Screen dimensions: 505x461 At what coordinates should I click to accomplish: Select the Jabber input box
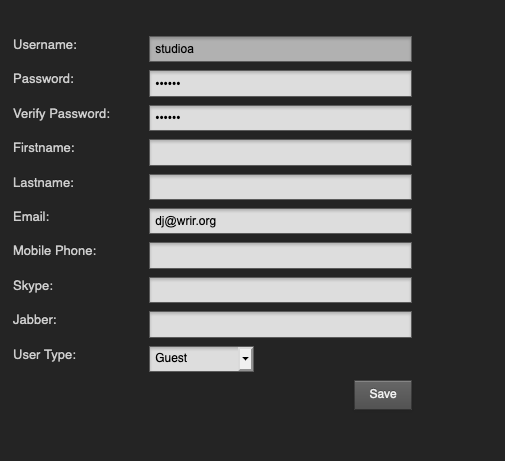click(280, 324)
